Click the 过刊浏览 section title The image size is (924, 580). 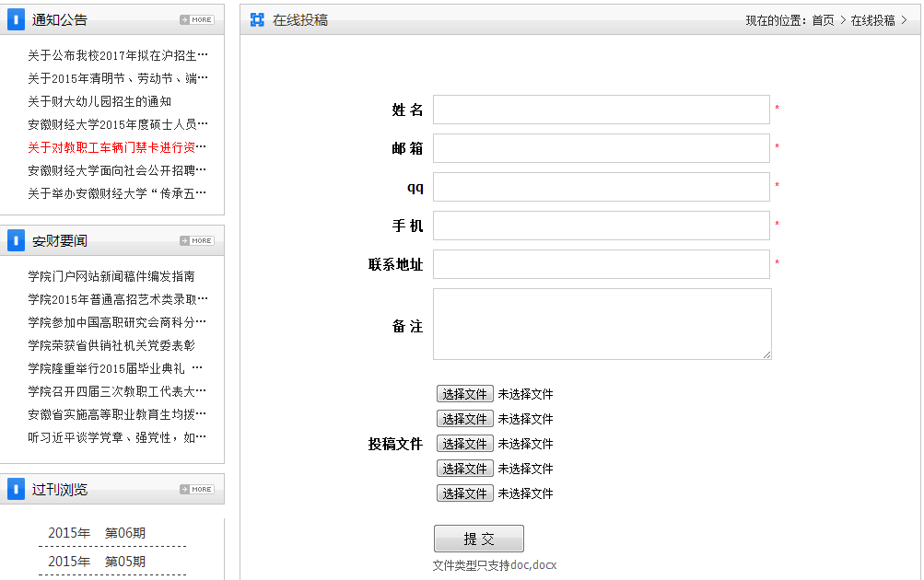(60, 490)
